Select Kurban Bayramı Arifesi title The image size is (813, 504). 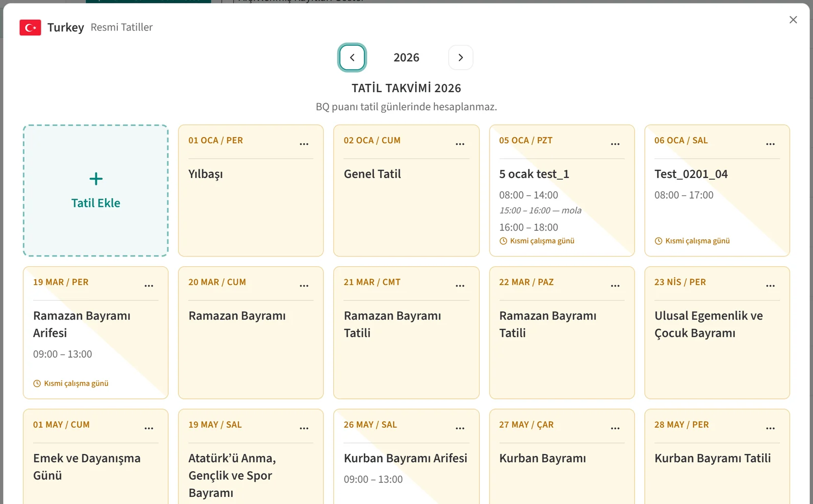405,458
